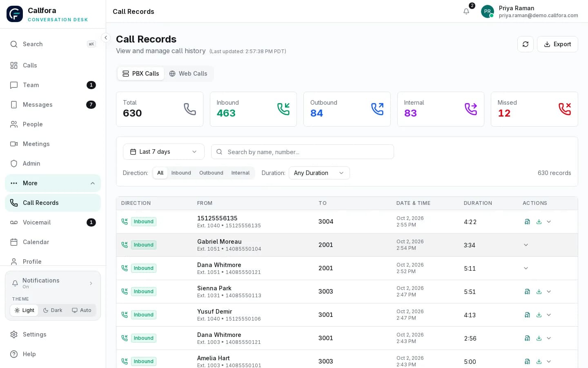Filter direction to Outbound
The image size is (588, 368).
point(211,173)
